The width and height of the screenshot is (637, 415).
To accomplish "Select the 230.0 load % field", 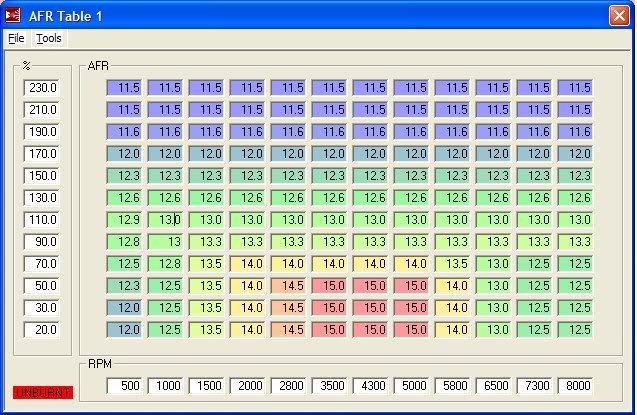I will click(x=41, y=88).
